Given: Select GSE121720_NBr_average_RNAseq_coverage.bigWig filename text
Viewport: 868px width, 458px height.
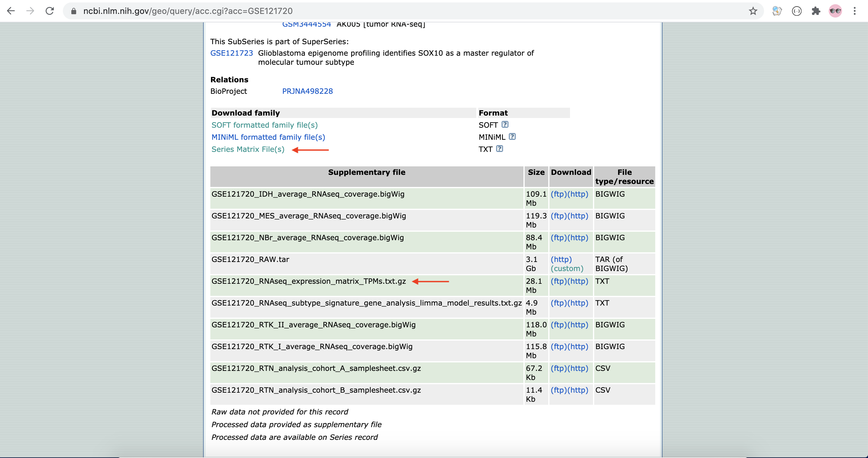Looking at the screenshot, I should click(308, 238).
